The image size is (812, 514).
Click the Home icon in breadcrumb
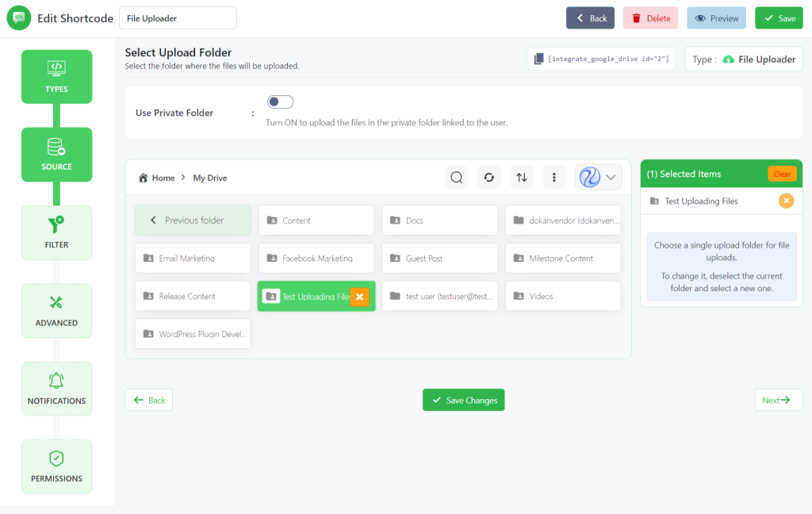point(143,178)
